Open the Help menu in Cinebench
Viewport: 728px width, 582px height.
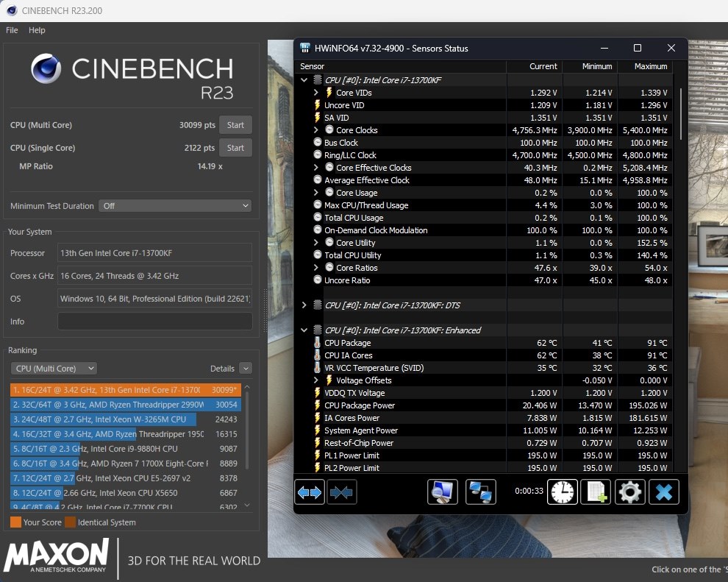click(37, 30)
